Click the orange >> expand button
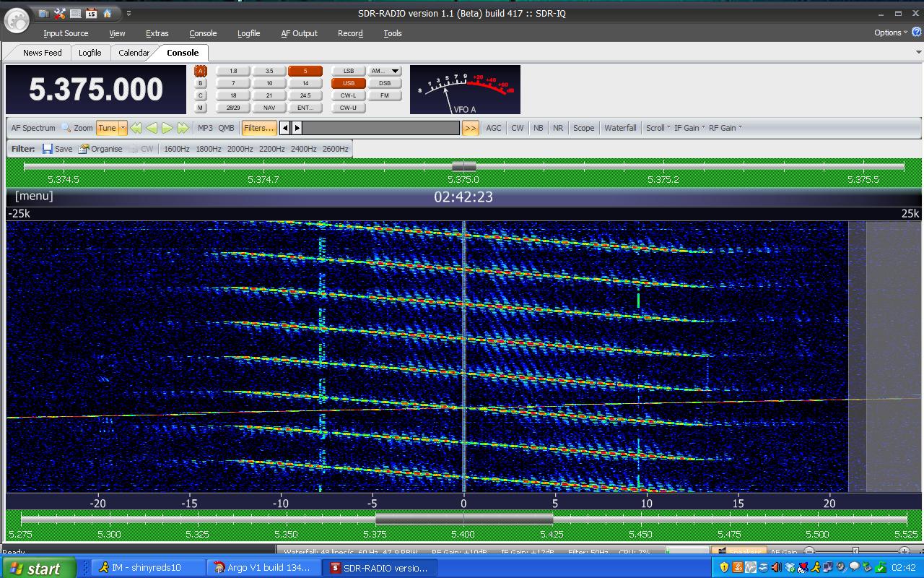Image resolution: width=924 pixels, height=578 pixels. click(x=471, y=128)
